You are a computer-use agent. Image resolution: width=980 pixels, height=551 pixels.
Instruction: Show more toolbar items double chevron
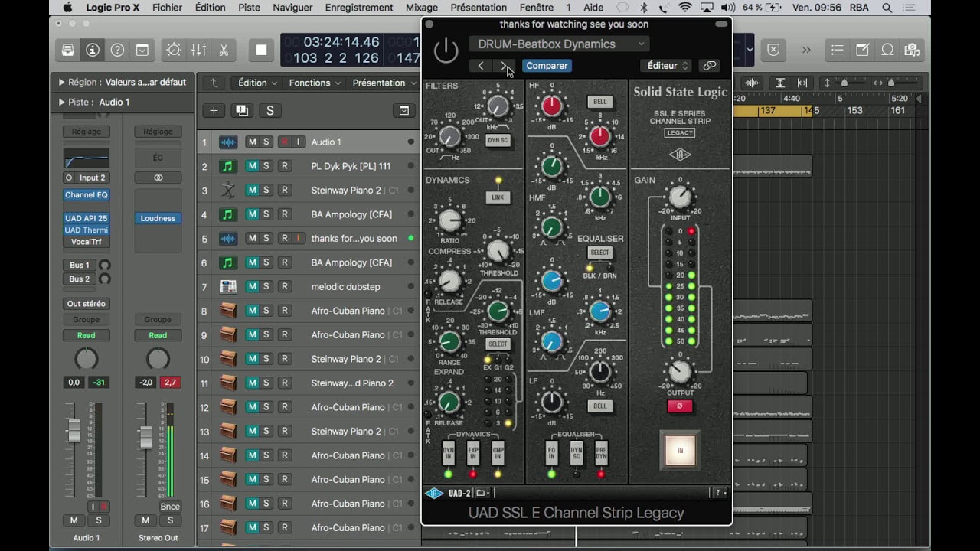coord(806,50)
